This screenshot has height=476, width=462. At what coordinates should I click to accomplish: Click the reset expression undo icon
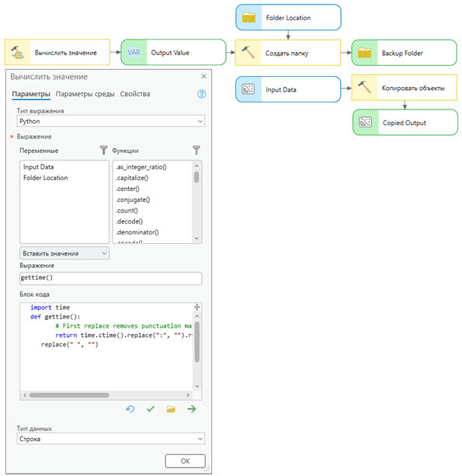[130, 409]
